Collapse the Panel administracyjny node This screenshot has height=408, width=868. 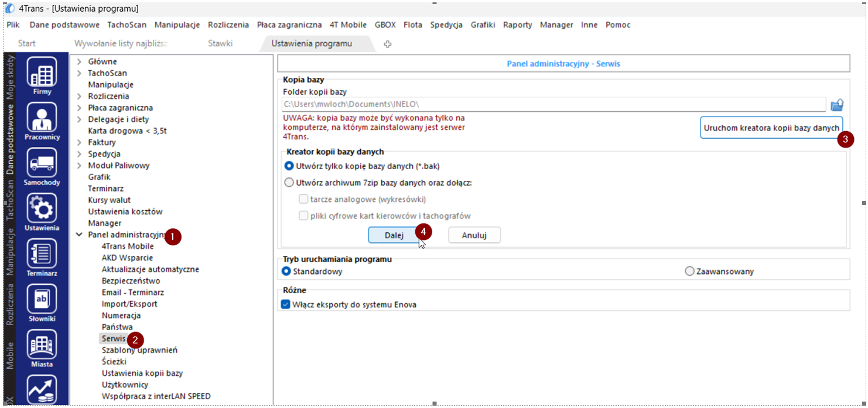79,235
